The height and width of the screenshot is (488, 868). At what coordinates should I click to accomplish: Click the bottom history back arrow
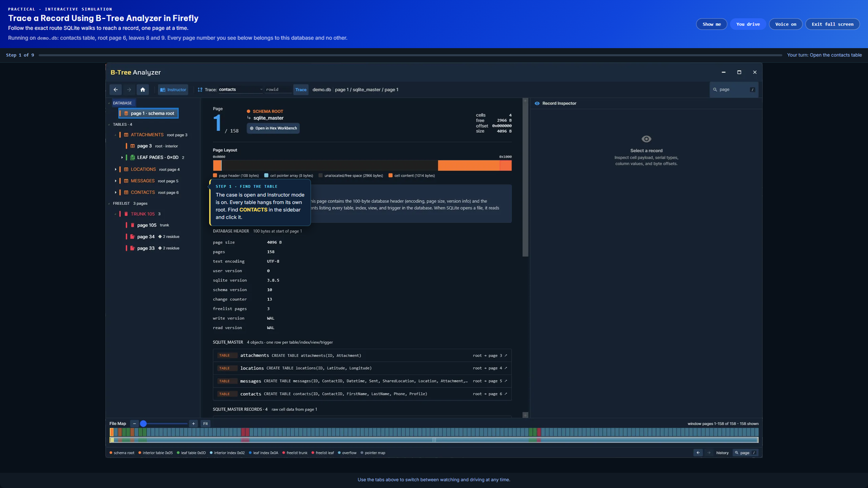point(698,453)
